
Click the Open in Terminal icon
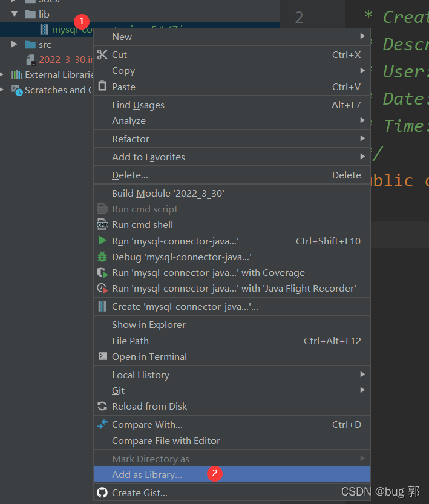[102, 356]
